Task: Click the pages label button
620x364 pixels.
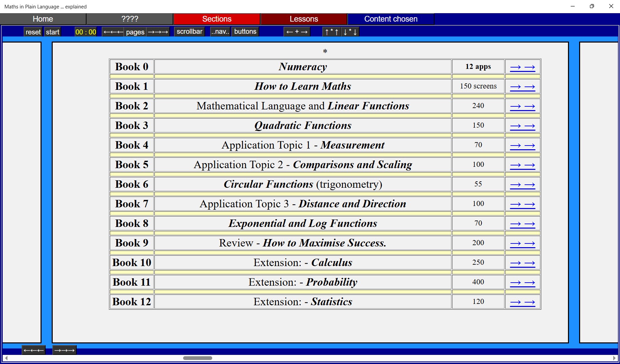Action: 135,32
